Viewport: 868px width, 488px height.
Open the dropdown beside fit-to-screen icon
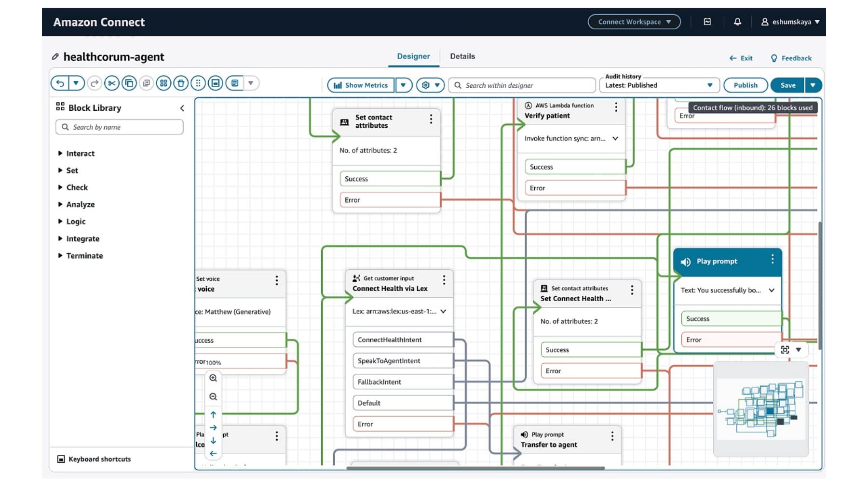(799, 350)
